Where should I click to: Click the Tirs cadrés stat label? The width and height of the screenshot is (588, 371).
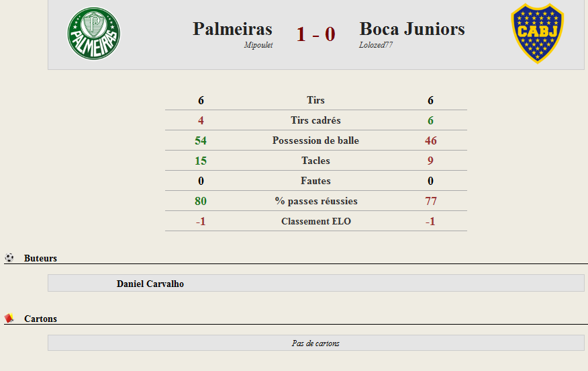coord(315,120)
